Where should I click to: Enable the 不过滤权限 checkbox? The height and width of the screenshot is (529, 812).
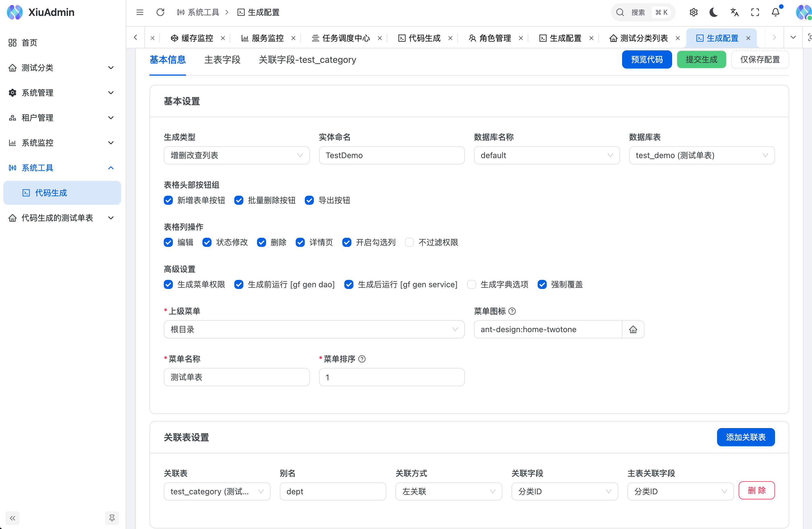(409, 242)
